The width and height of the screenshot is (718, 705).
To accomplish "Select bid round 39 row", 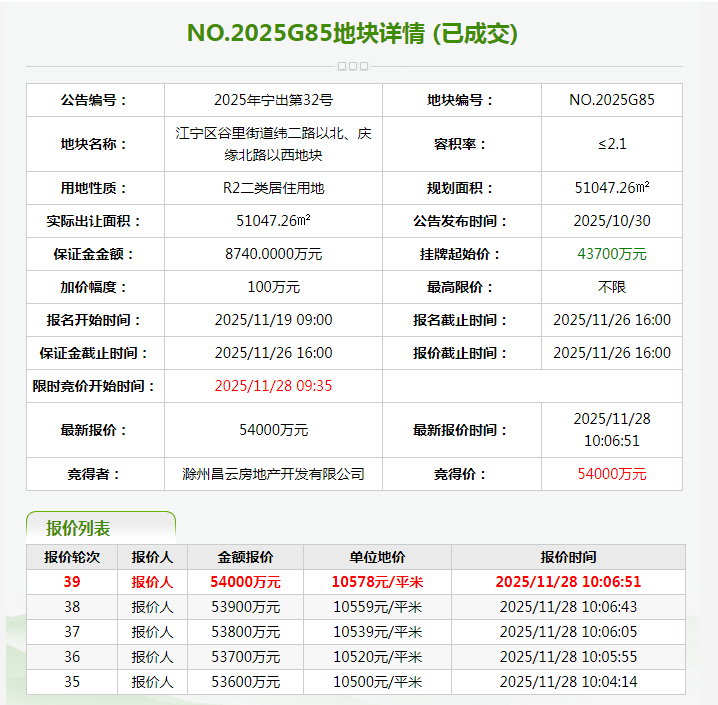I will click(x=72, y=581).
